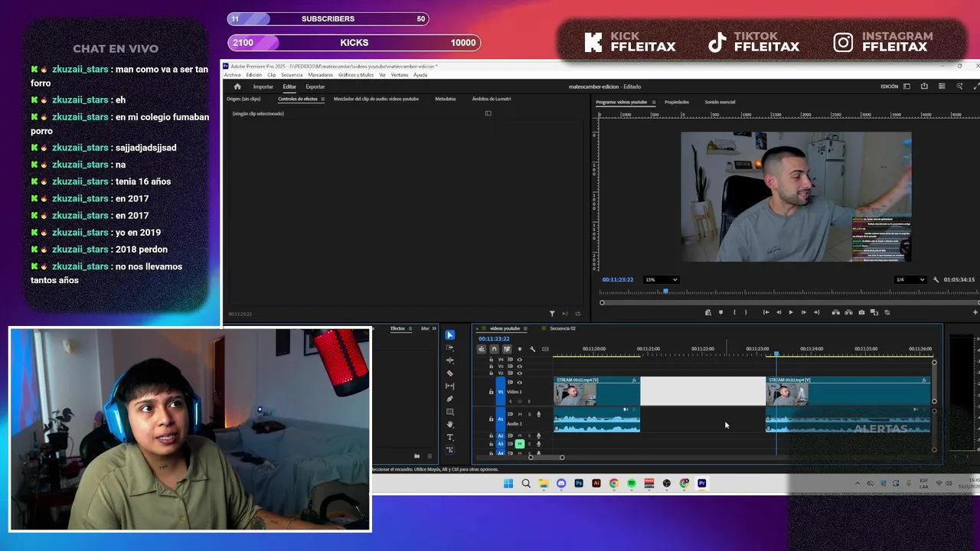The image size is (980, 551).
Task: Open Archivo menu
Action: click(232, 75)
